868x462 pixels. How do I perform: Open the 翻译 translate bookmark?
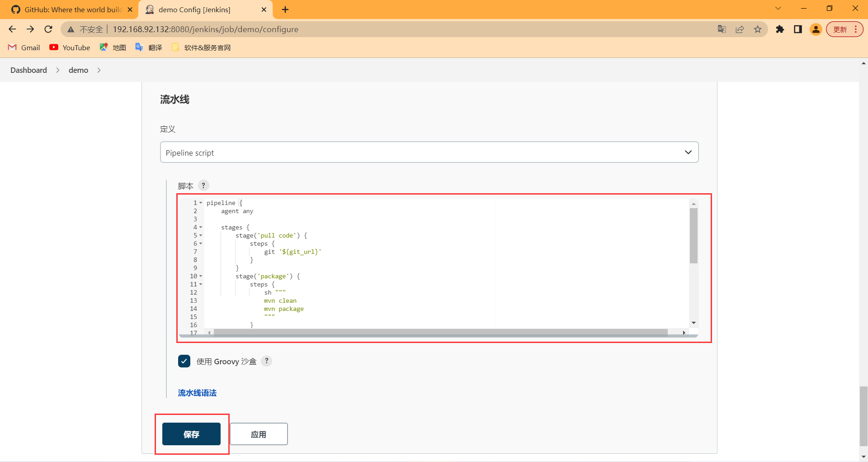coord(149,48)
